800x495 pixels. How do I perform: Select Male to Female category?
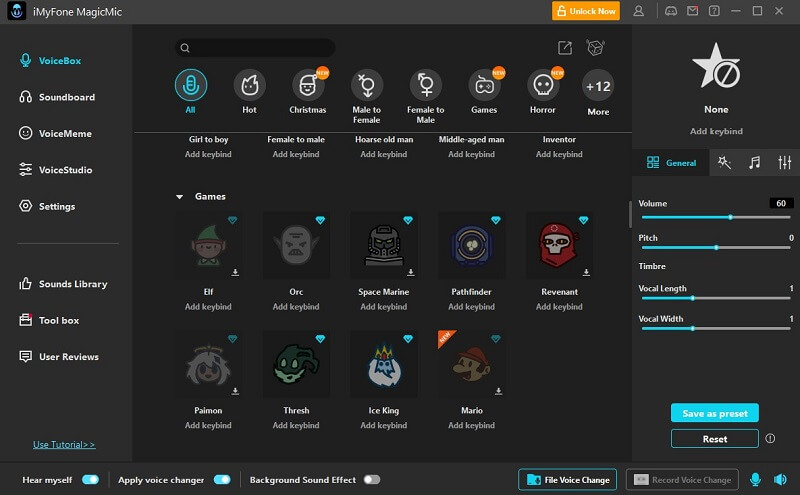coord(367,85)
